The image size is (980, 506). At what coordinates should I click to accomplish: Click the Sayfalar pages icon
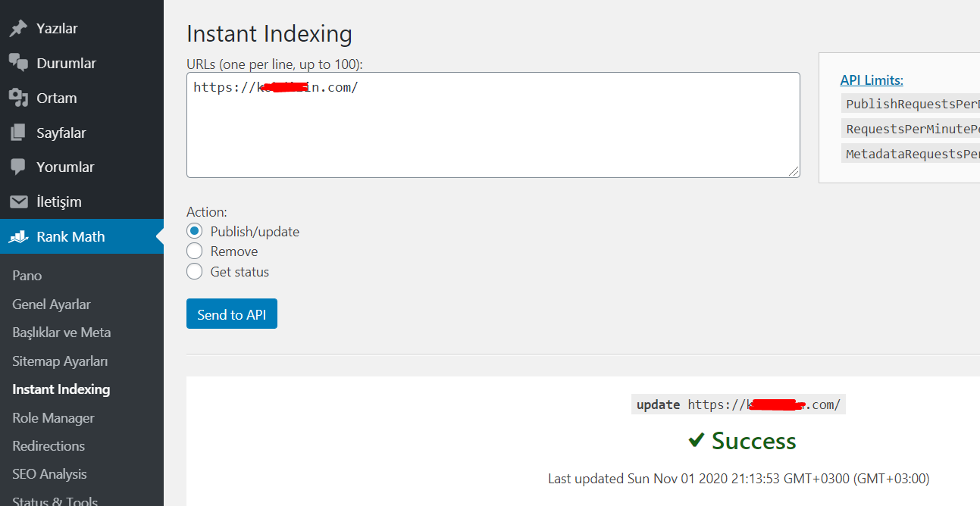pos(18,133)
